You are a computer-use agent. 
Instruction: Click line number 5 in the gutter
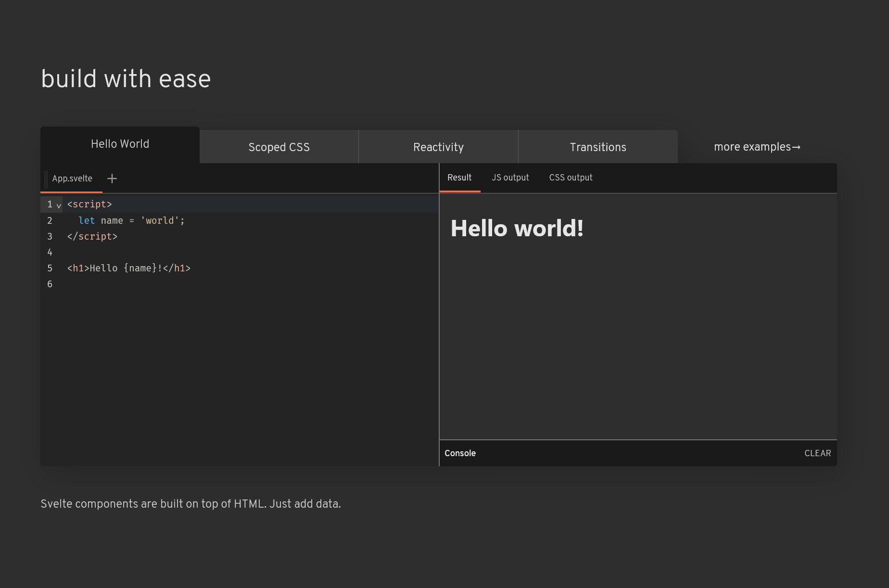point(50,268)
